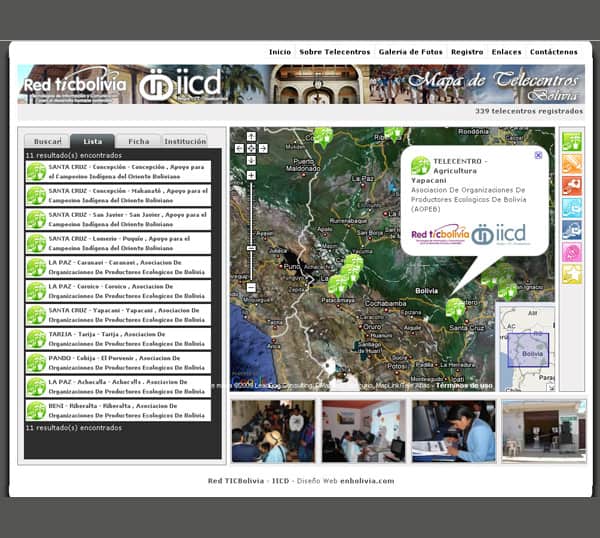Open the IICD footer link
Viewport: 600px width, 538px height.
click(280, 481)
